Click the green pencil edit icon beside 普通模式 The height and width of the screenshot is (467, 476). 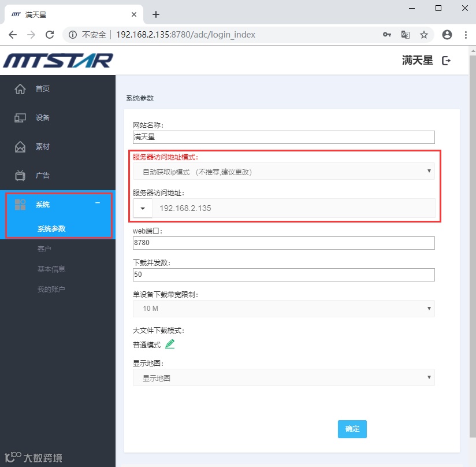point(170,344)
